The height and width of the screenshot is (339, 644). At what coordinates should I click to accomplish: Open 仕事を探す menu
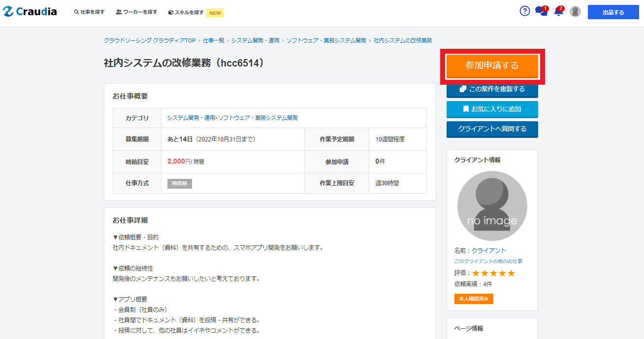click(x=90, y=12)
